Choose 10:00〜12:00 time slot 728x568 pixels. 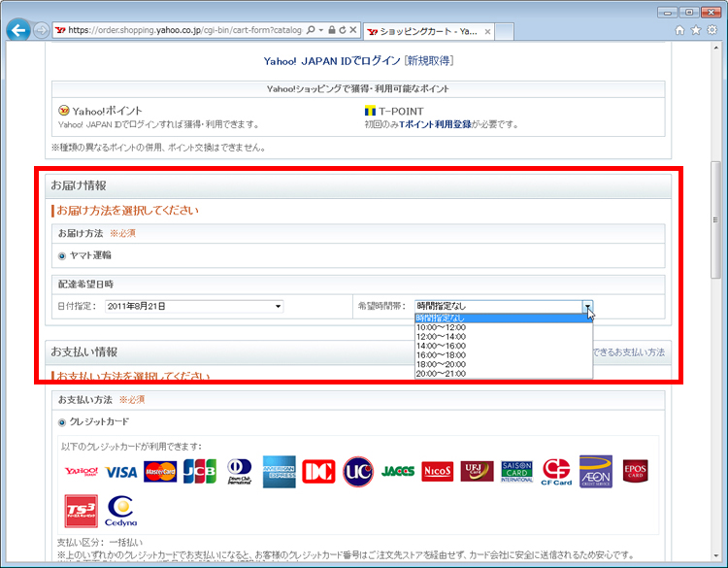click(x=503, y=327)
